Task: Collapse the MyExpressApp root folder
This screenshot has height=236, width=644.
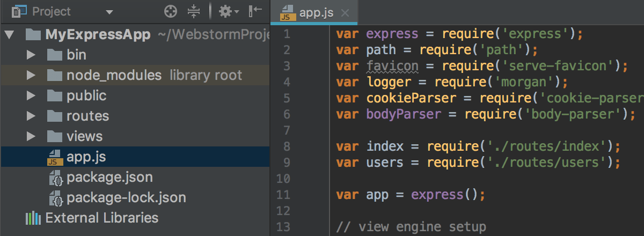Action: tap(10, 35)
